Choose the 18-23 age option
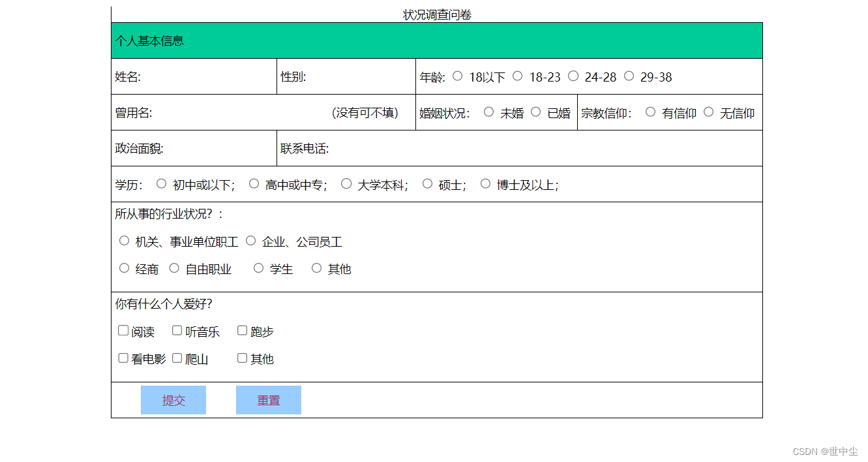The width and height of the screenshot is (868, 462). tap(517, 76)
